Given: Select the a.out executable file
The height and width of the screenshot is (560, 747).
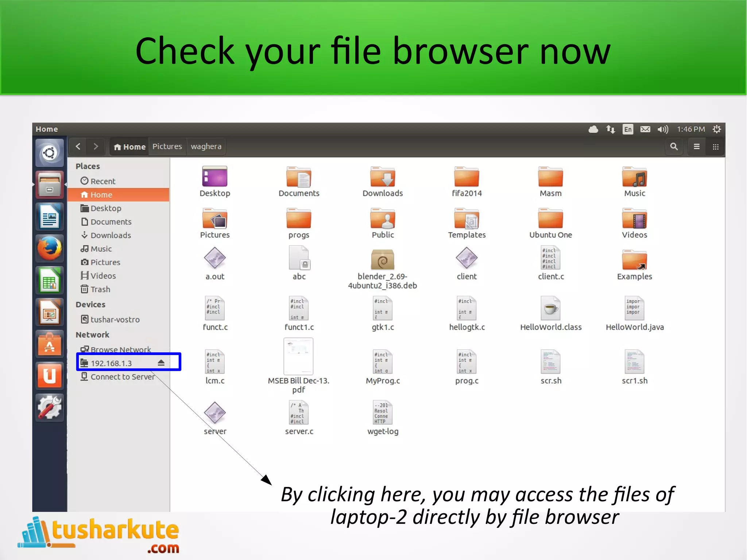Looking at the screenshot, I should 215,264.
